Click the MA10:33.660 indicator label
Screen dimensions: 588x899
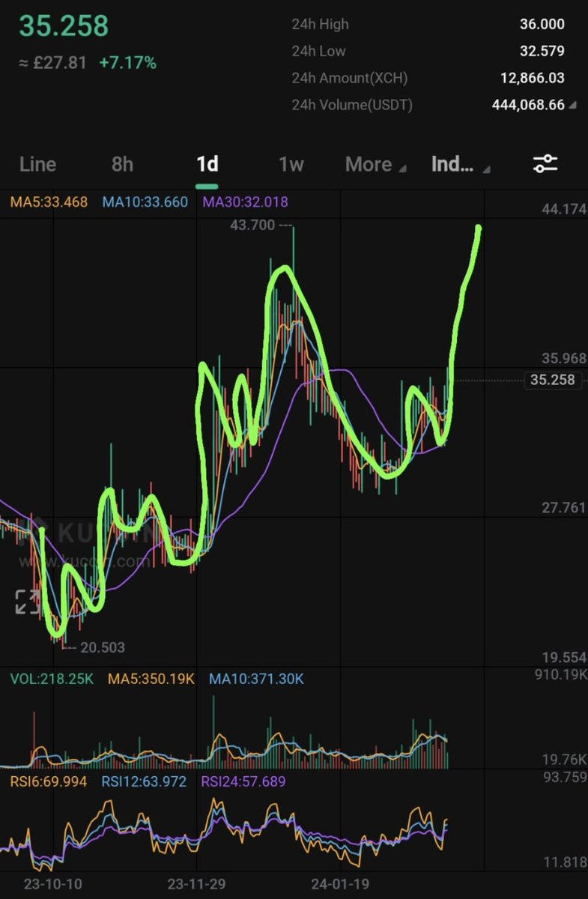pyautogui.click(x=145, y=202)
